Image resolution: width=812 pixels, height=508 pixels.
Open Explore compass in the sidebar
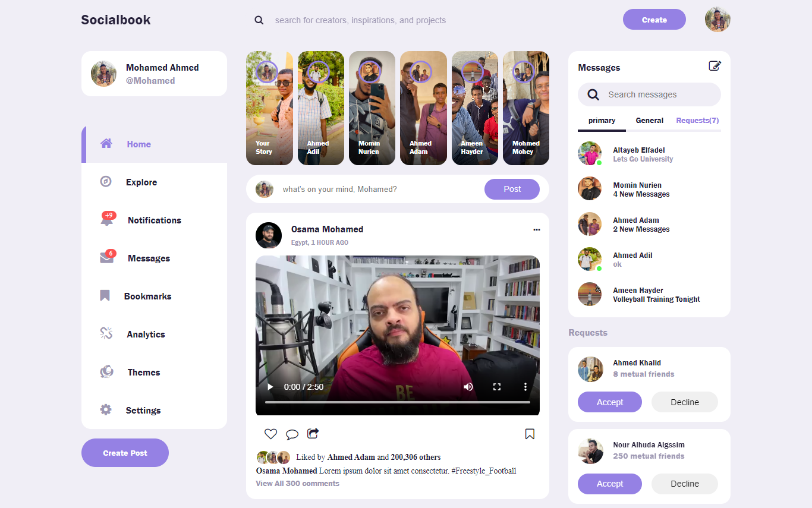click(x=106, y=182)
